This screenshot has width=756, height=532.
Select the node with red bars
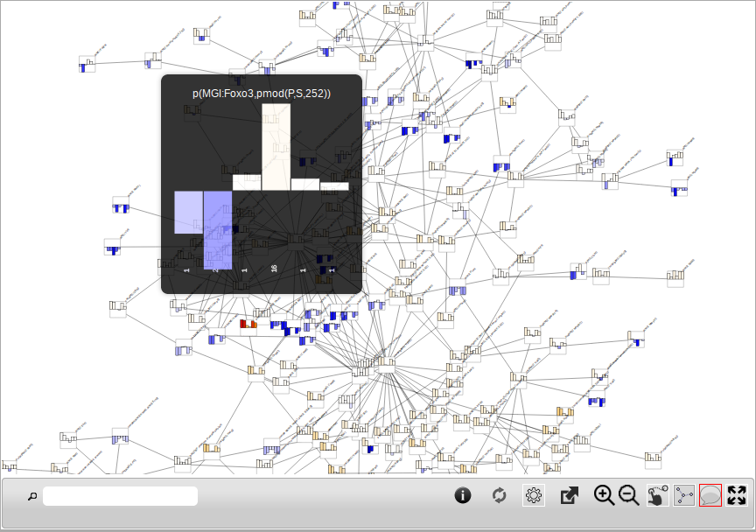click(x=248, y=325)
